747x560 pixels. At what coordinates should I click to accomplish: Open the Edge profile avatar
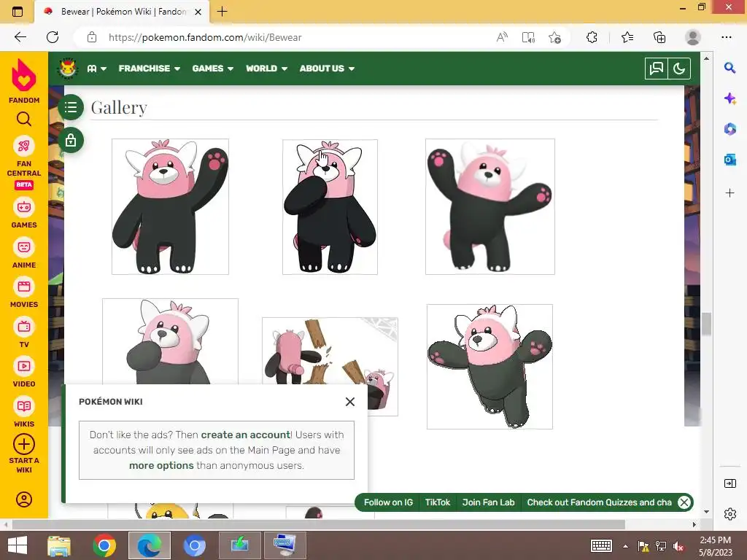(693, 37)
